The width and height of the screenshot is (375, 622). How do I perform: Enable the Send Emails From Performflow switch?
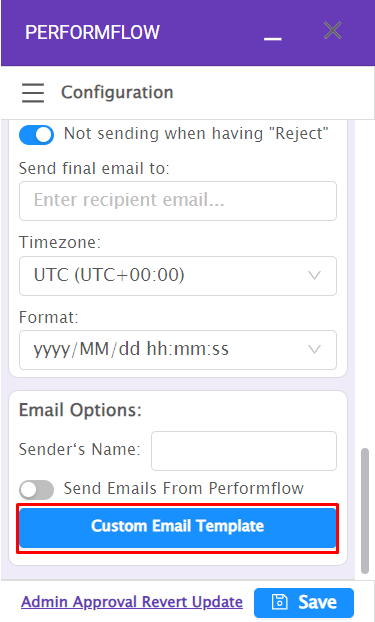37,490
